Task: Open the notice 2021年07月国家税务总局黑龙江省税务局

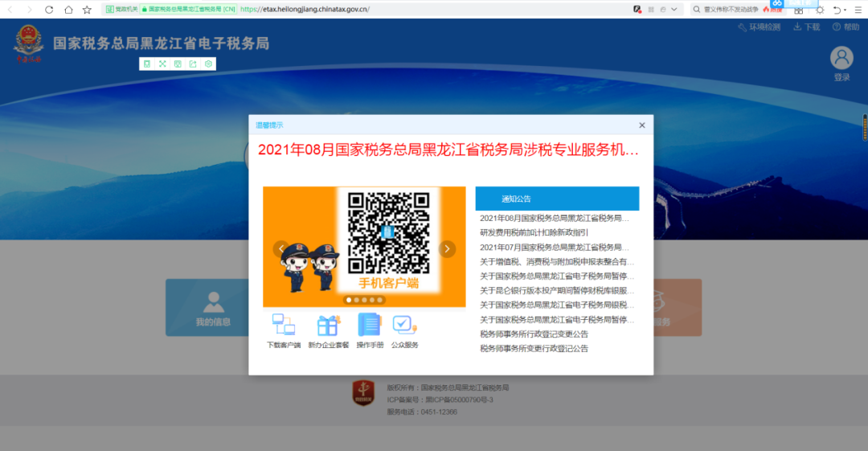Action: (x=554, y=247)
